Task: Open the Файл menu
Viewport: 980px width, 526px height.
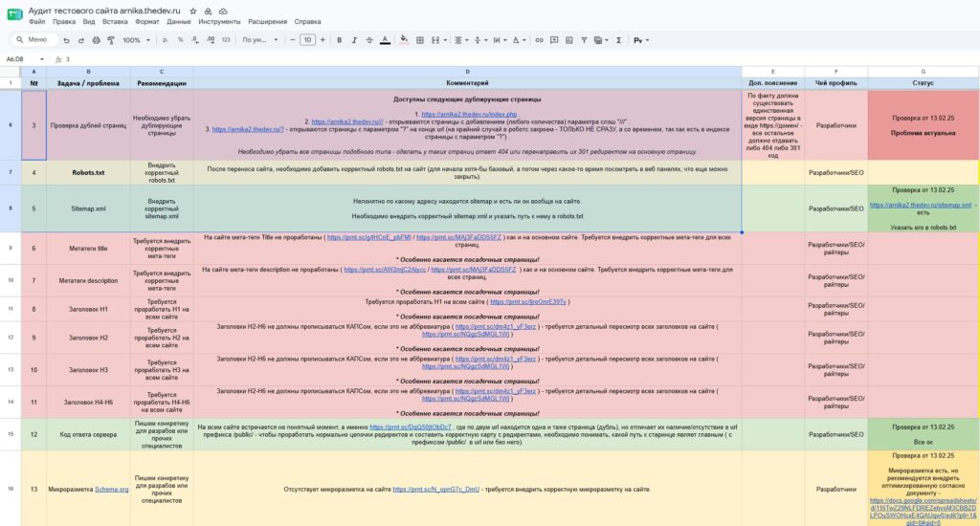Action: click(x=37, y=21)
